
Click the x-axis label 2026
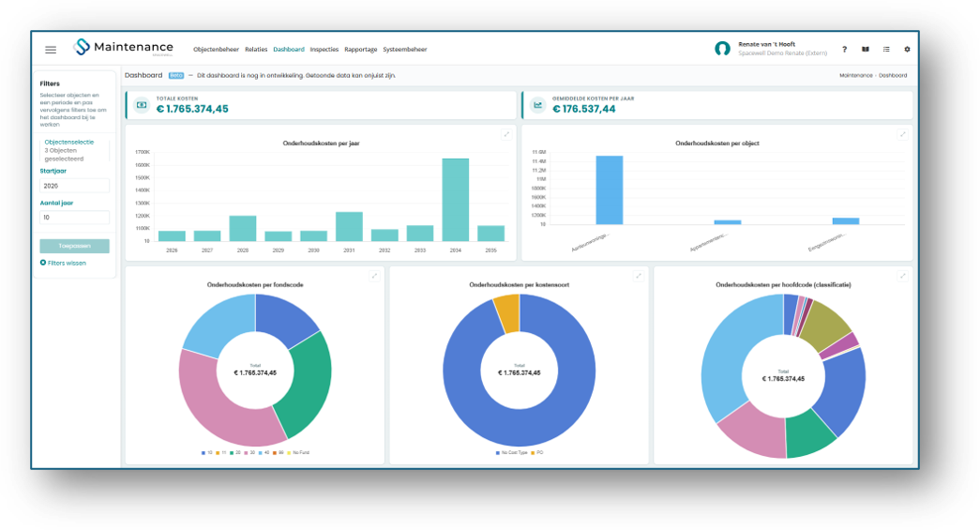172,250
